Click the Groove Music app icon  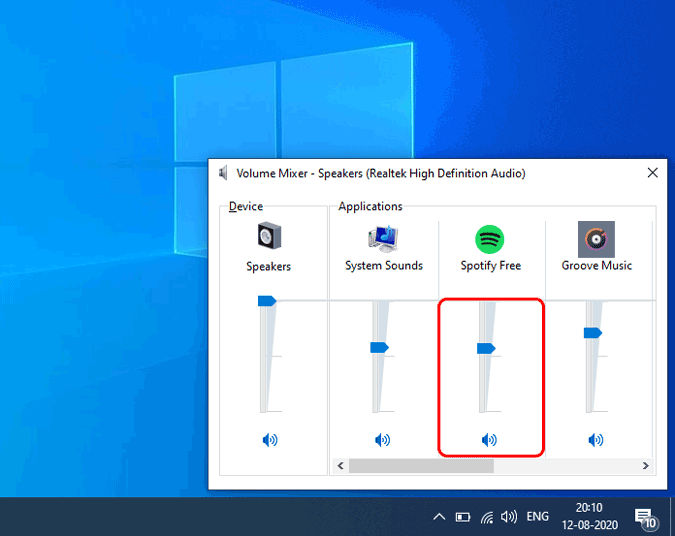pyautogui.click(x=596, y=239)
